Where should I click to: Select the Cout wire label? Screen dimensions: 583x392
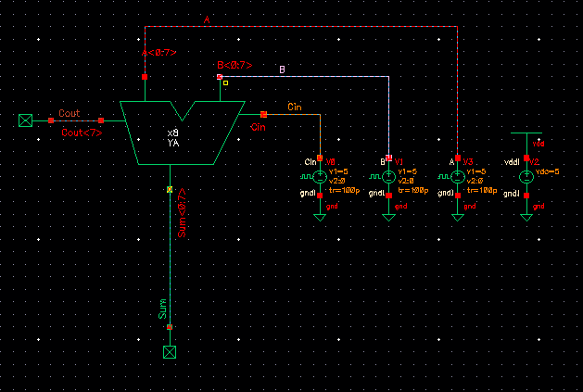click(x=70, y=113)
